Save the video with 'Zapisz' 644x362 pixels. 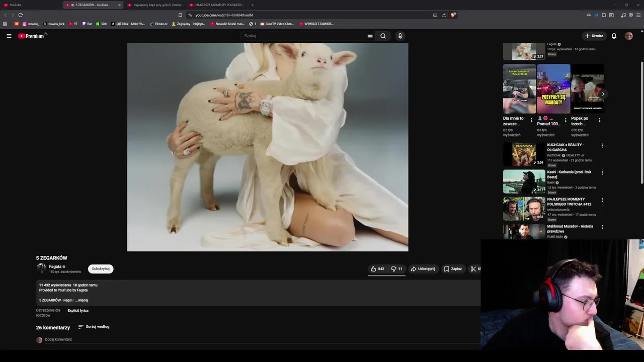pos(453,269)
